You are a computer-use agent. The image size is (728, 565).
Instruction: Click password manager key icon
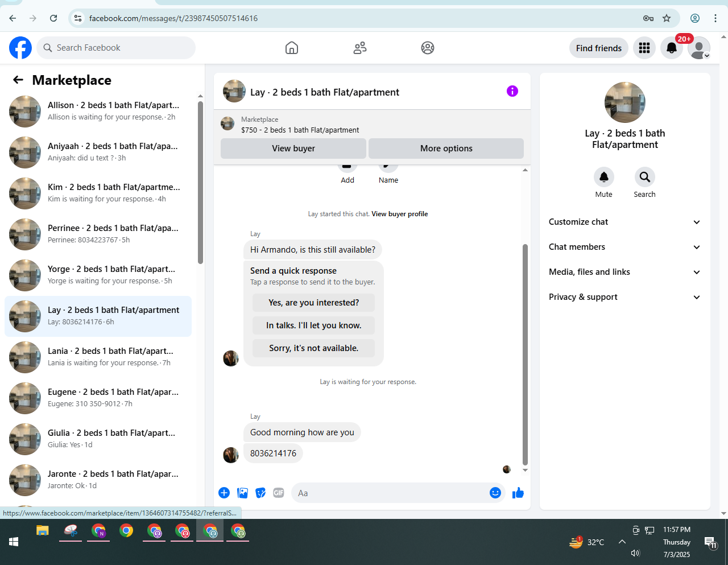648,18
